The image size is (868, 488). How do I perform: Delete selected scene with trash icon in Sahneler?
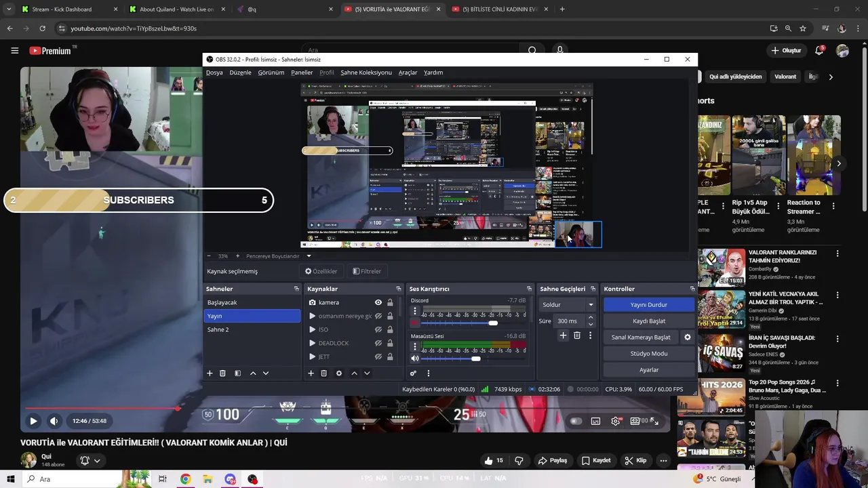222,373
